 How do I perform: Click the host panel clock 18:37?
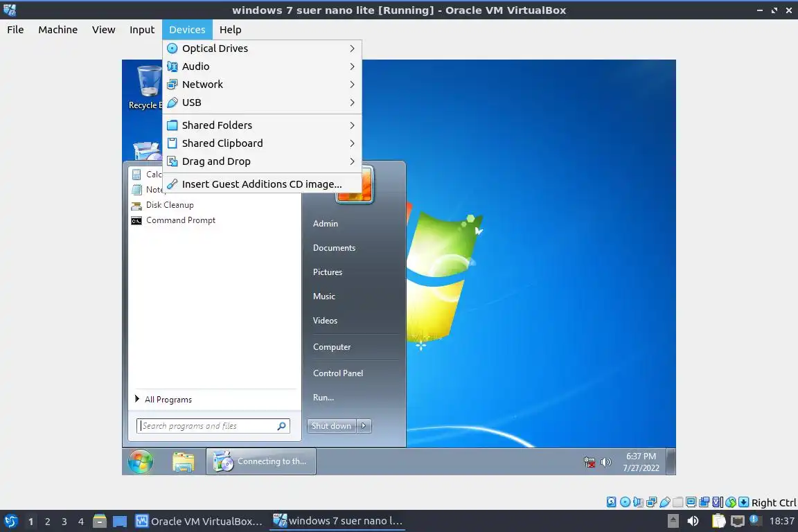point(781,521)
